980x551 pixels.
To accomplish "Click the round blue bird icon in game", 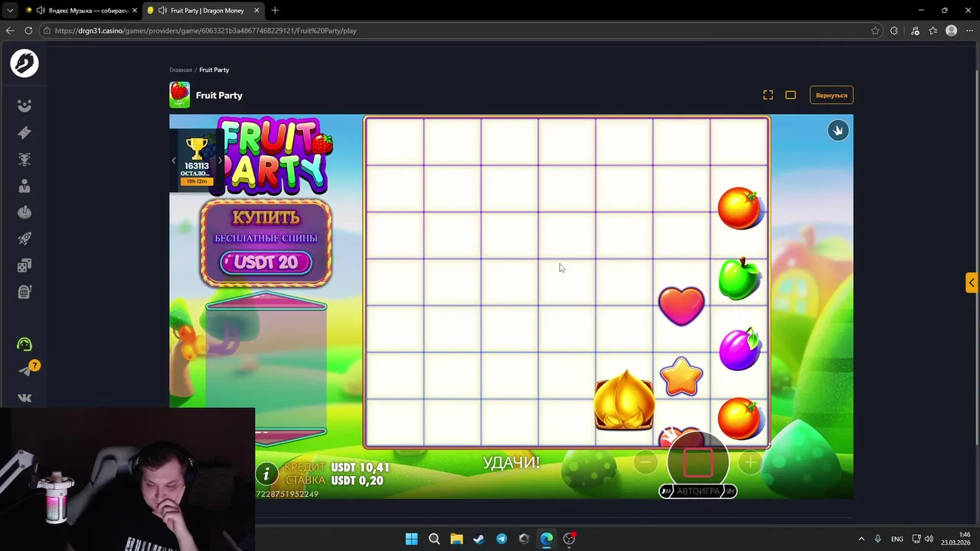I will point(838,130).
